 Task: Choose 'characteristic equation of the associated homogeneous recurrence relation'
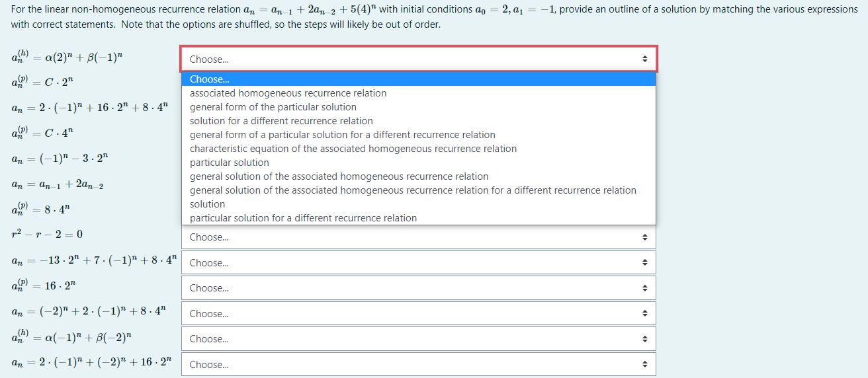419,149
